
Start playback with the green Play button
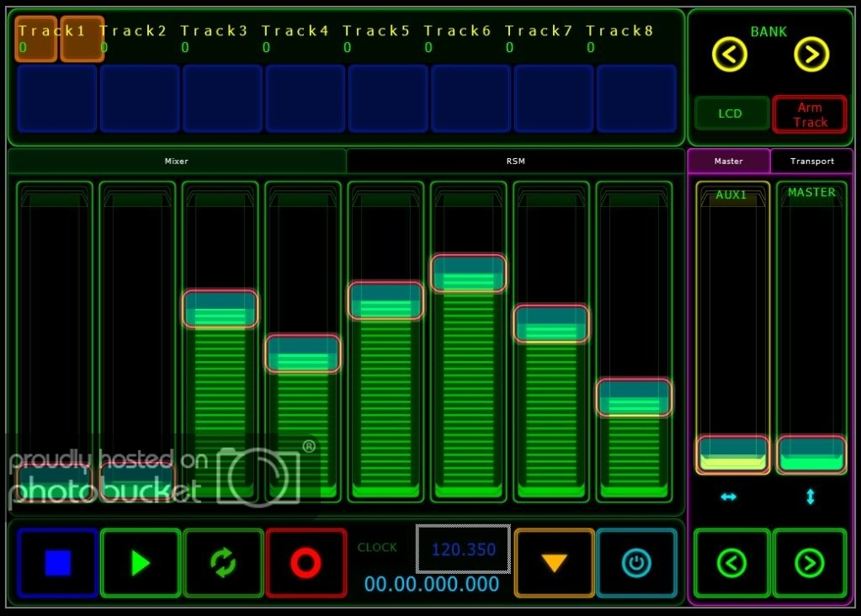pos(141,563)
